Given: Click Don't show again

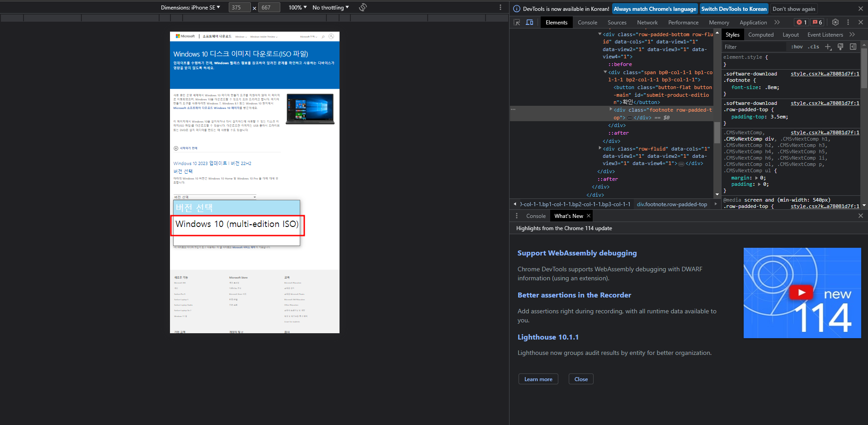Looking at the screenshot, I should [x=794, y=9].
